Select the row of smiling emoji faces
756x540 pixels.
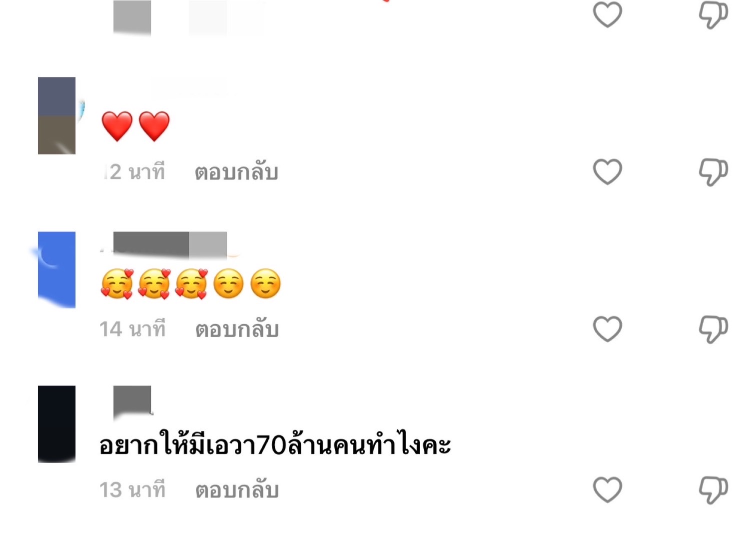(190, 284)
